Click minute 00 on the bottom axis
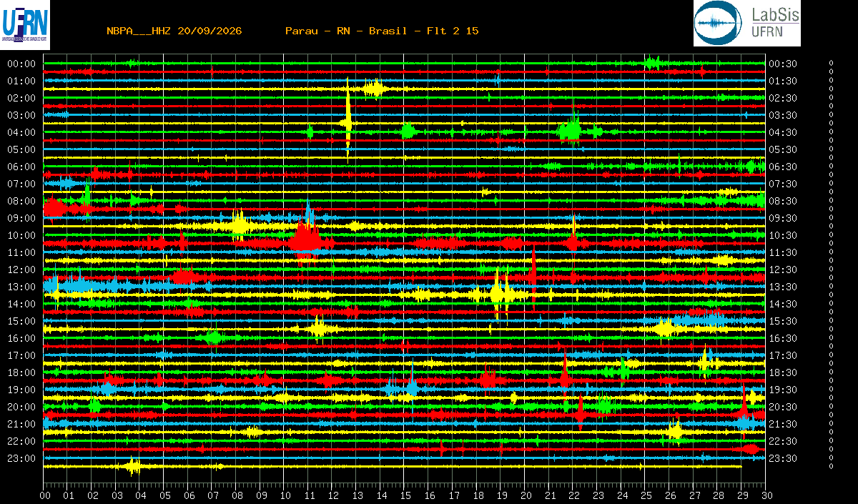This screenshot has width=858, height=504. click(44, 495)
